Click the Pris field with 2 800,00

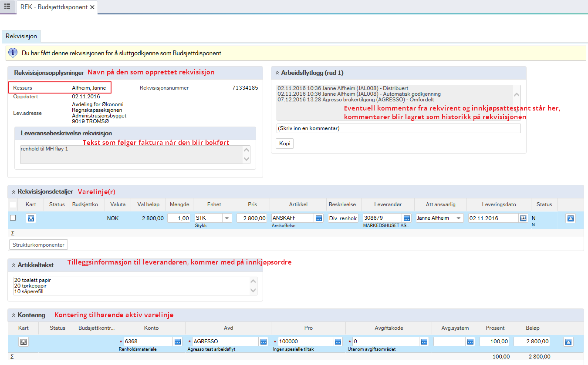coord(252,218)
